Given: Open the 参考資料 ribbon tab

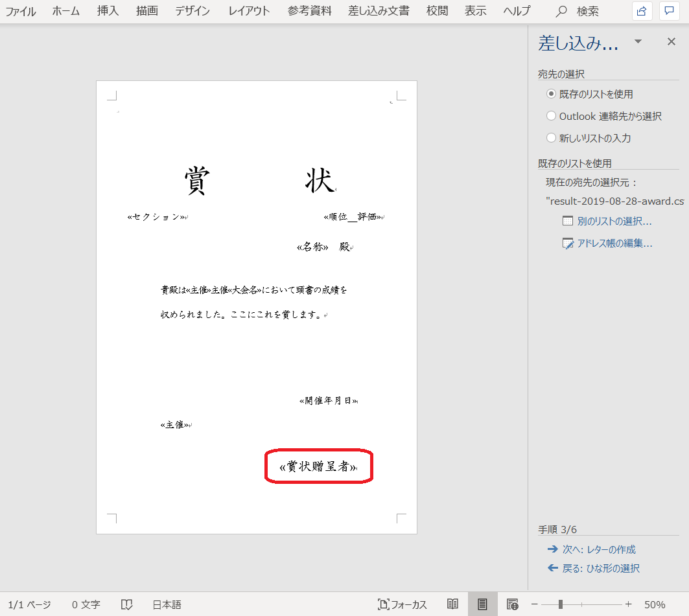Looking at the screenshot, I should (310, 11).
